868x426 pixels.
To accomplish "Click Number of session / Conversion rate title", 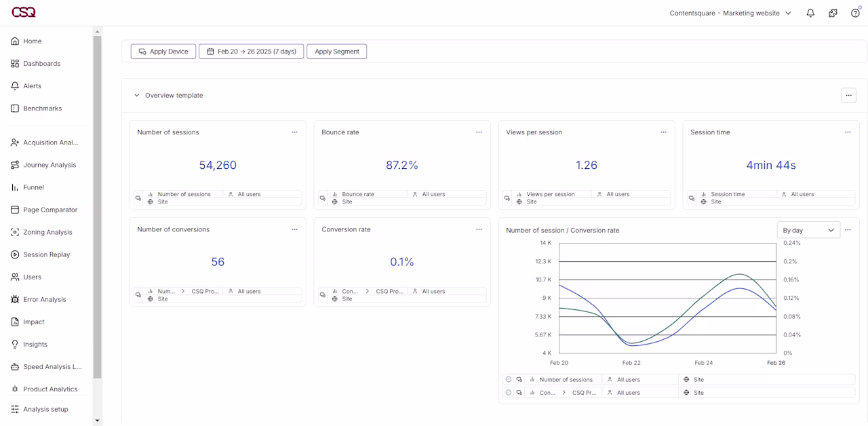I will 563,230.
